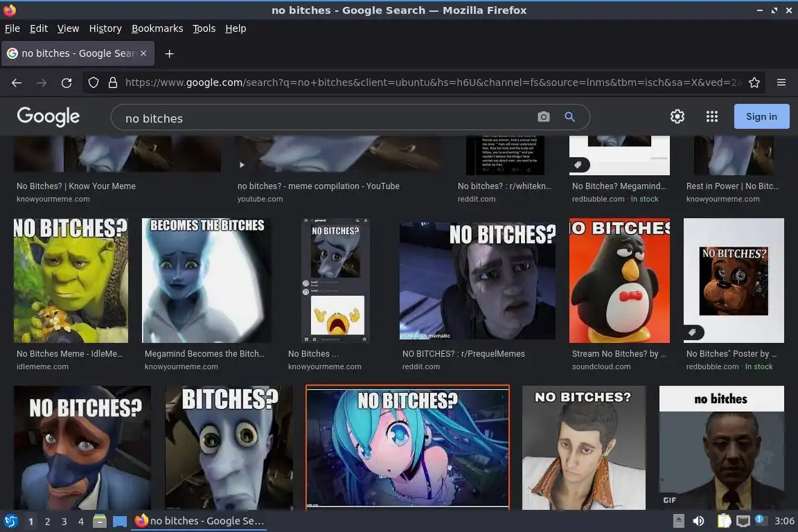Image resolution: width=798 pixels, height=532 pixels.
Task: Click the URL address bar
Action: tap(432, 82)
